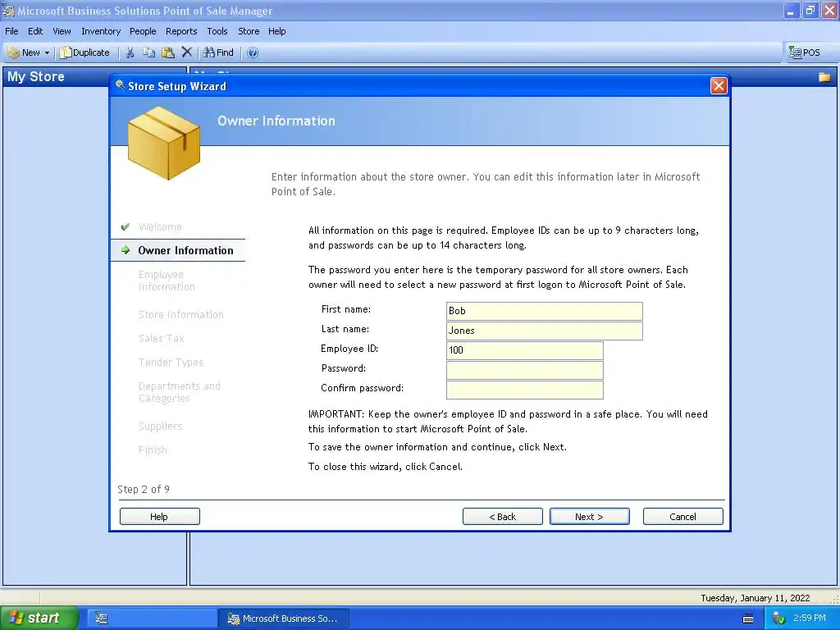Select Departments and Categories step
Image resolution: width=840 pixels, height=630 pixels.
(179, 392)
